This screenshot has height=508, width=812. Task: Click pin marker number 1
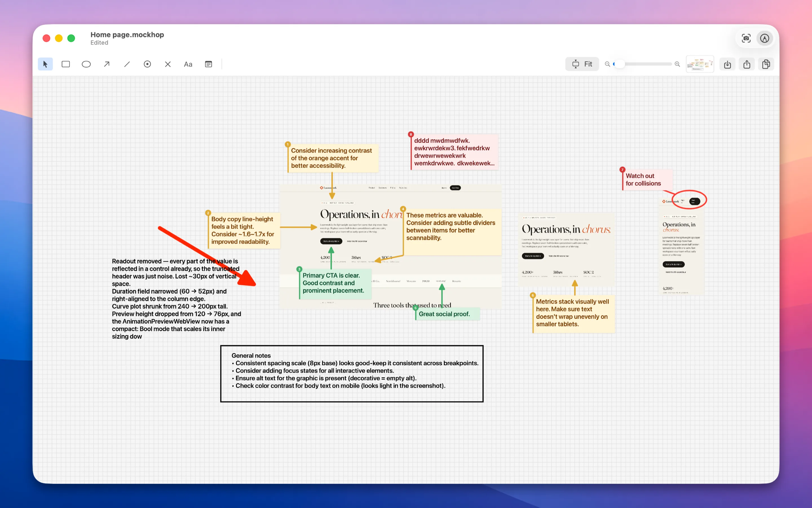[x=288, y=144]
